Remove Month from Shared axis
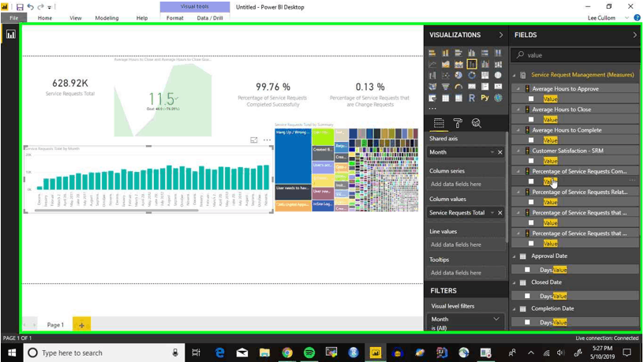 [500, 152]
